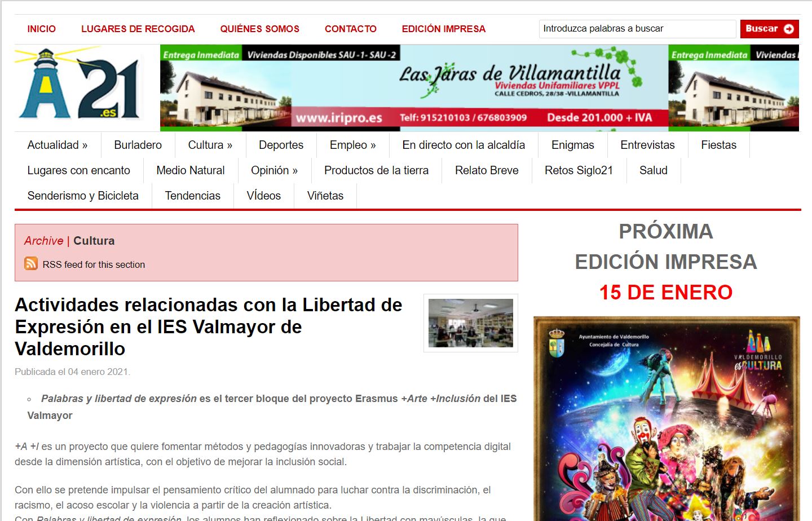Expand the Cultura menu item

click(210, 145)
